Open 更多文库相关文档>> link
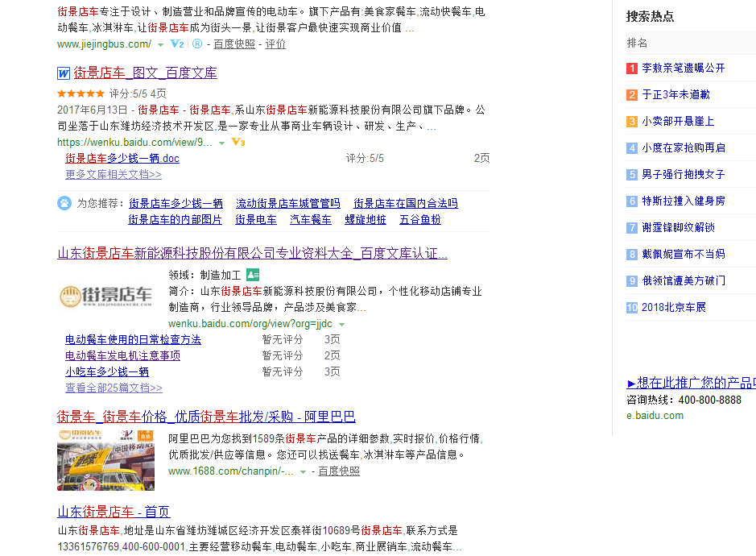The width and height of the screenshot is (756, 556). click(114, 174)
